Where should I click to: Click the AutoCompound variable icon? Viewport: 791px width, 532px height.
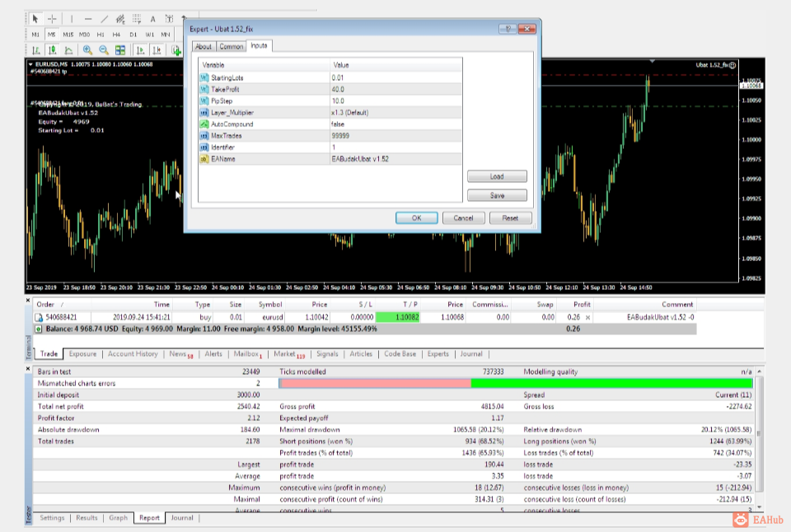click(x=204, y=124)
